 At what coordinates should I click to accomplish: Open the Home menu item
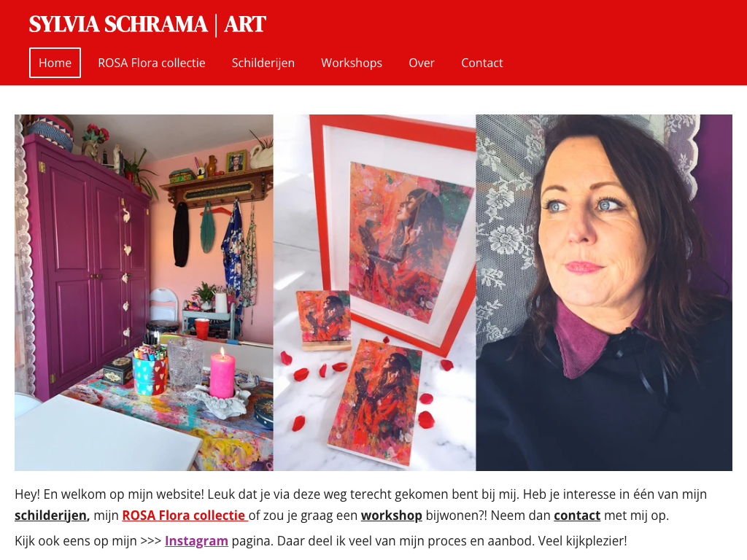pos(55,63)
